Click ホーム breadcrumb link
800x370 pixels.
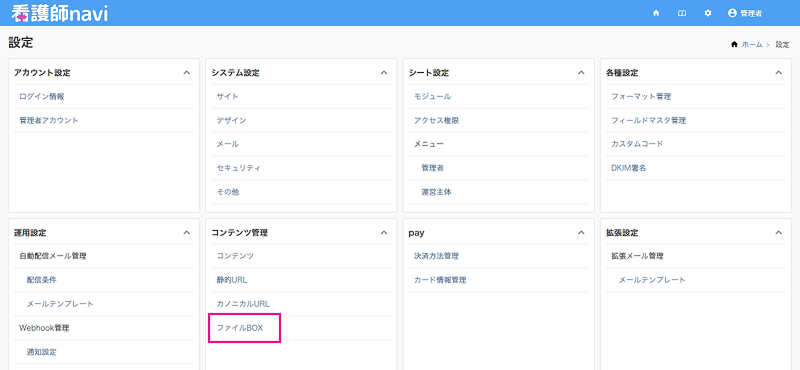click(x=752, y=44)
